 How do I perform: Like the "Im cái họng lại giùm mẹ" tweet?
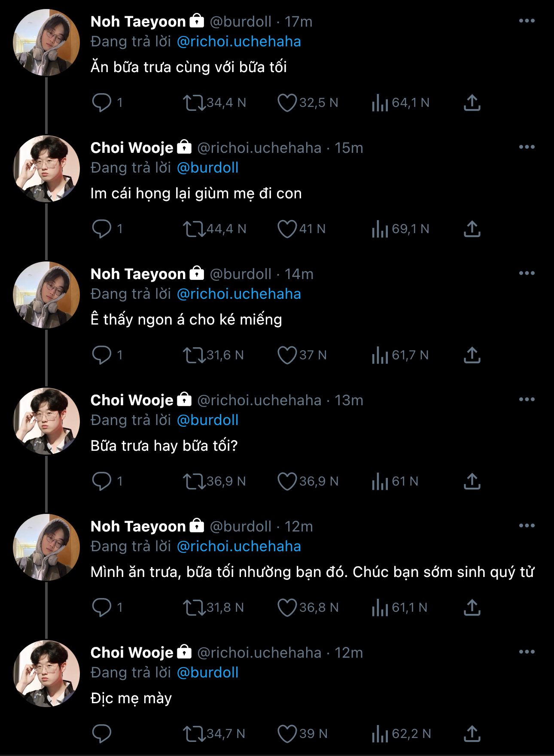[287, 229]
